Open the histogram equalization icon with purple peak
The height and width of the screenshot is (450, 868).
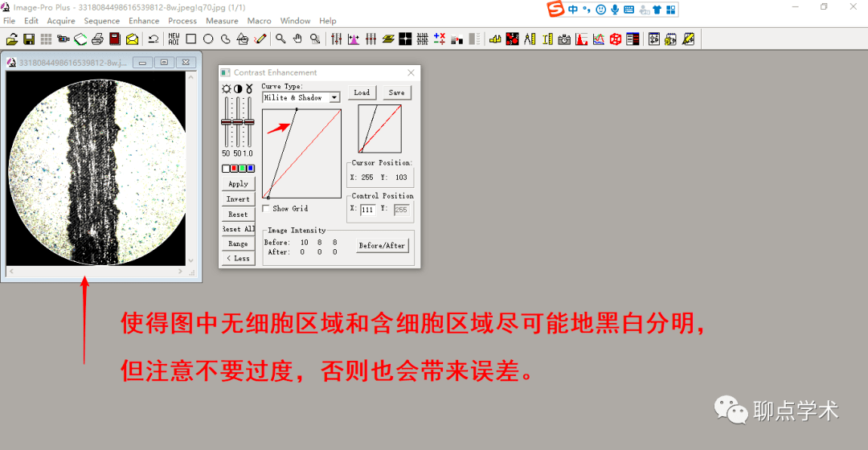[353, 39]
